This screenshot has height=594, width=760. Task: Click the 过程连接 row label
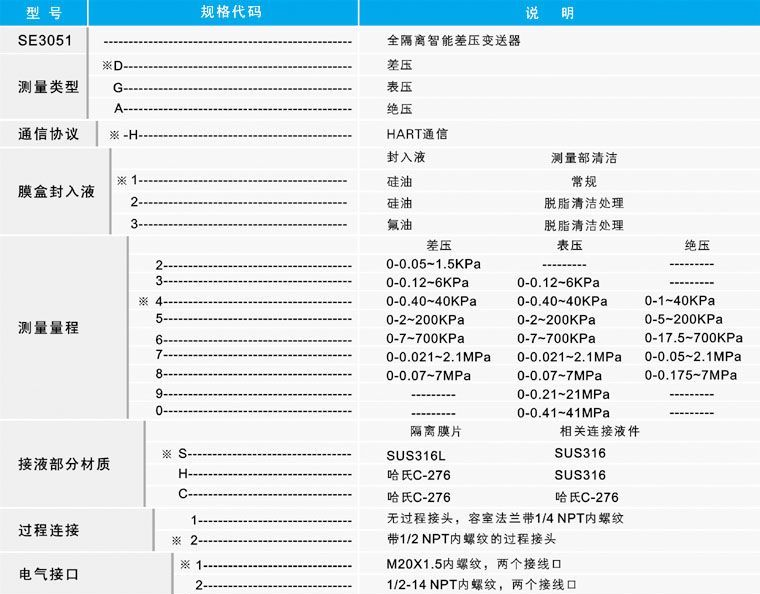(x=48, y=530)
